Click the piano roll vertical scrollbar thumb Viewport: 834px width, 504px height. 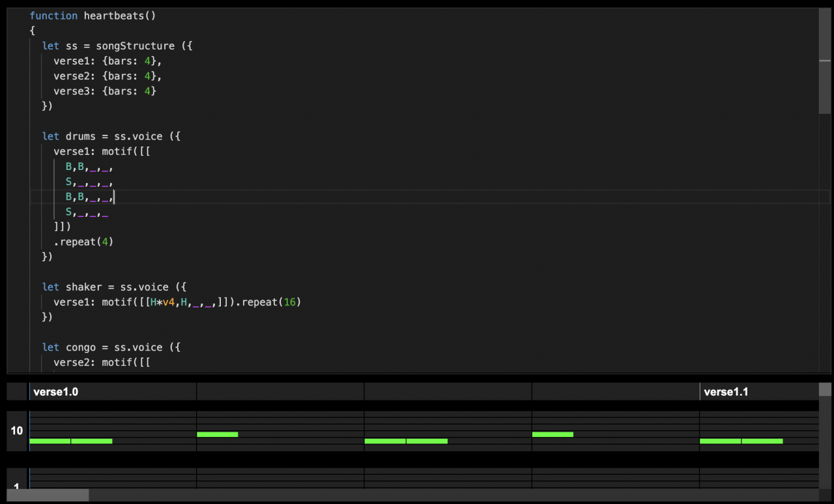coord(825,389)
